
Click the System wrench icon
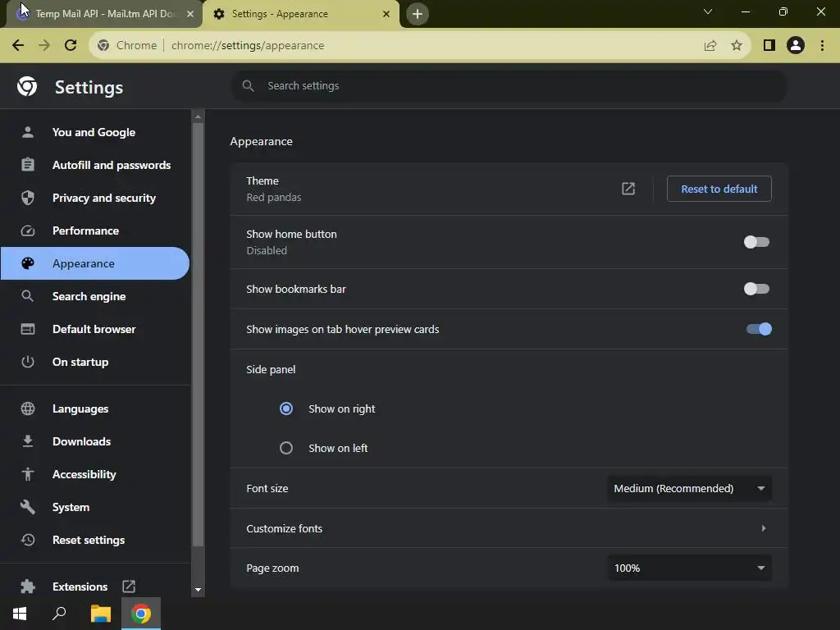click(27, 507)
